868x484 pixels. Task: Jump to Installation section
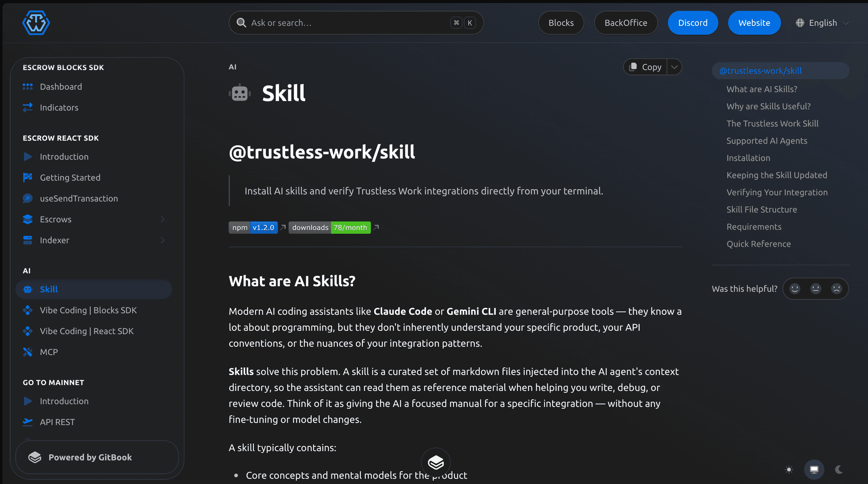click(x=748, y=158)
